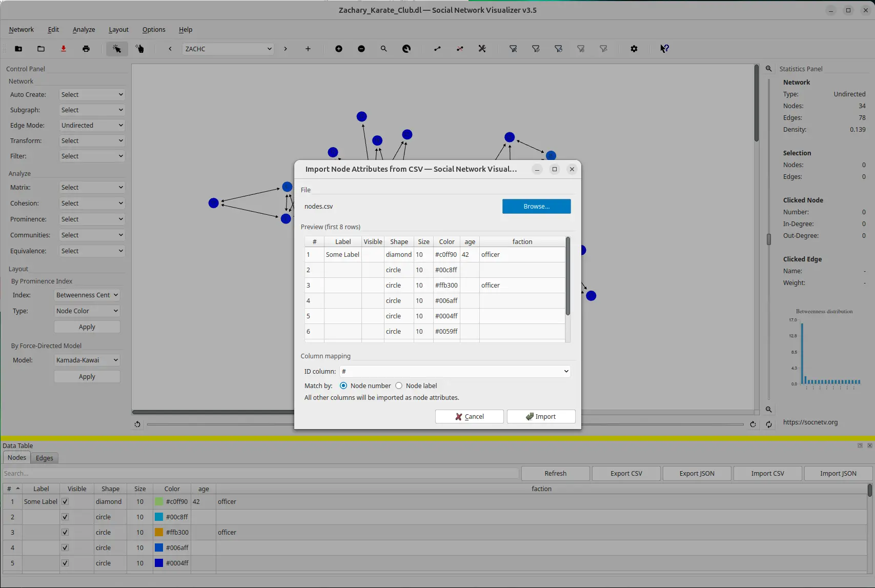Image resolution: width=875 pixels, height=588 pixels.
Task: Open the Prominence dropdown
Action: [x=92, y=219]
